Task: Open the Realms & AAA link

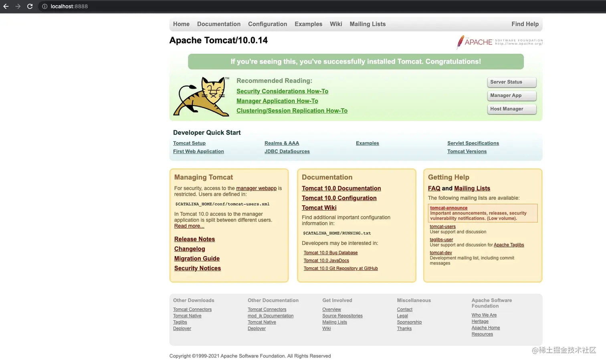Action: [282, 143]
